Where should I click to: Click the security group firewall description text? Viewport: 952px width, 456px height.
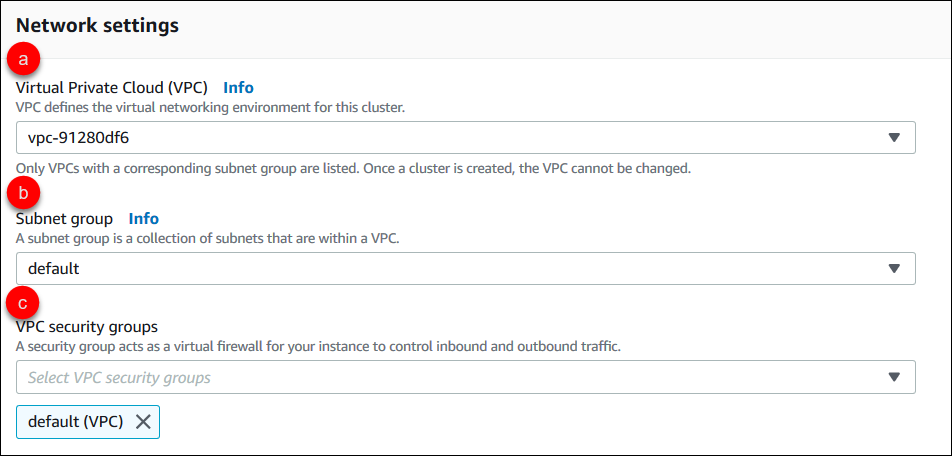(318, 346)
